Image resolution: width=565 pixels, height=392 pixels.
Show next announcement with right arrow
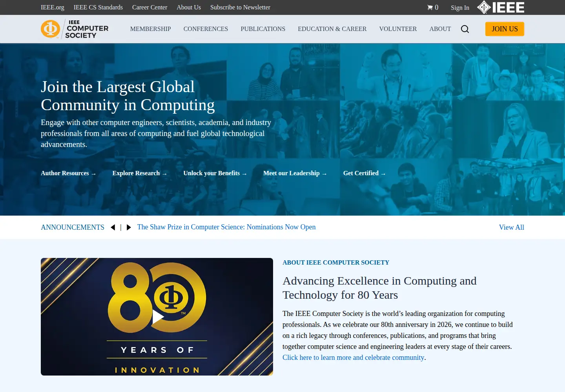coord(128,227)
